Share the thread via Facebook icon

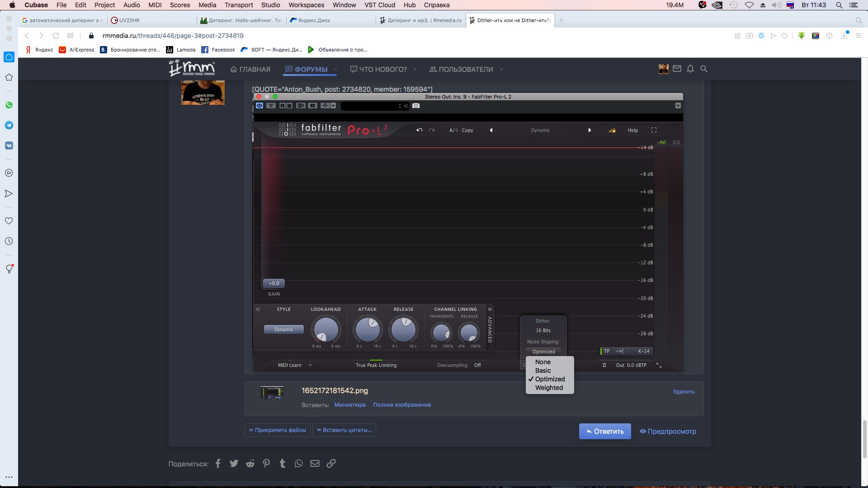218,464
